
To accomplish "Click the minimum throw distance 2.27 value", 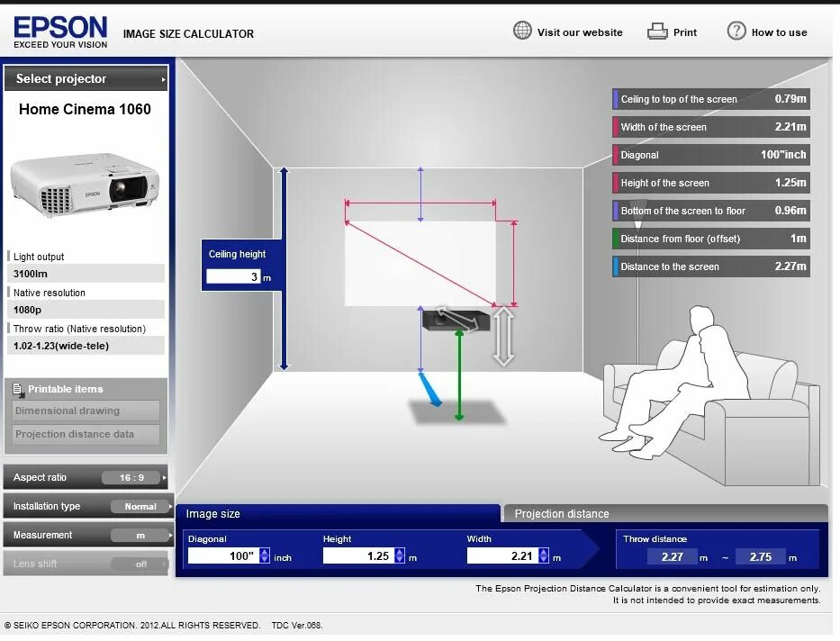I will 672,557.
